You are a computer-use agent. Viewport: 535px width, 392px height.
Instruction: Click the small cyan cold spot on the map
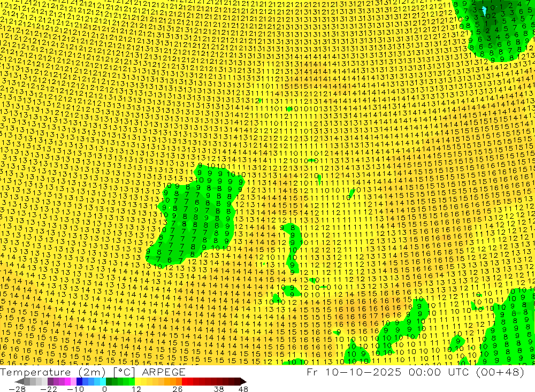485,12
